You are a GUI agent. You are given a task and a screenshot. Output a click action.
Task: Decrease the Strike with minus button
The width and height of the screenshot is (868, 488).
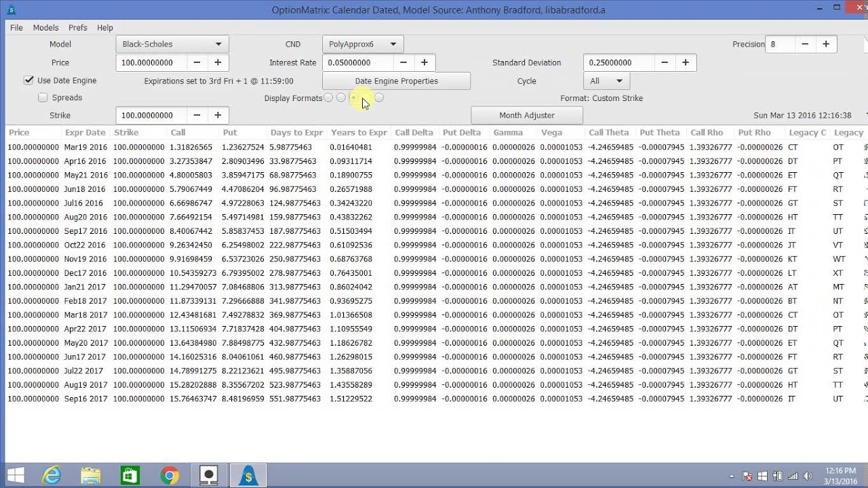tap(197, 115)
